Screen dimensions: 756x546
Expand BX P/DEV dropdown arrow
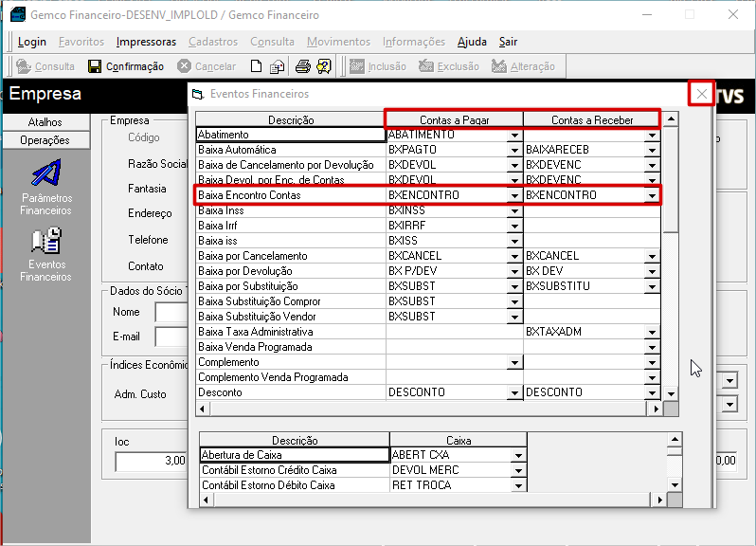click(x=515, y=271)
